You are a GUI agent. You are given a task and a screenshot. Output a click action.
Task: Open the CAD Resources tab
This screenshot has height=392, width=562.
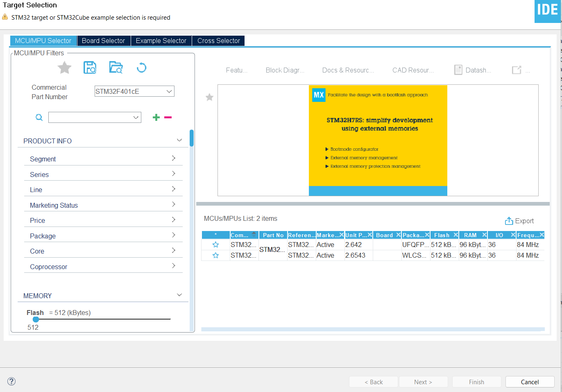click(413, 70)
